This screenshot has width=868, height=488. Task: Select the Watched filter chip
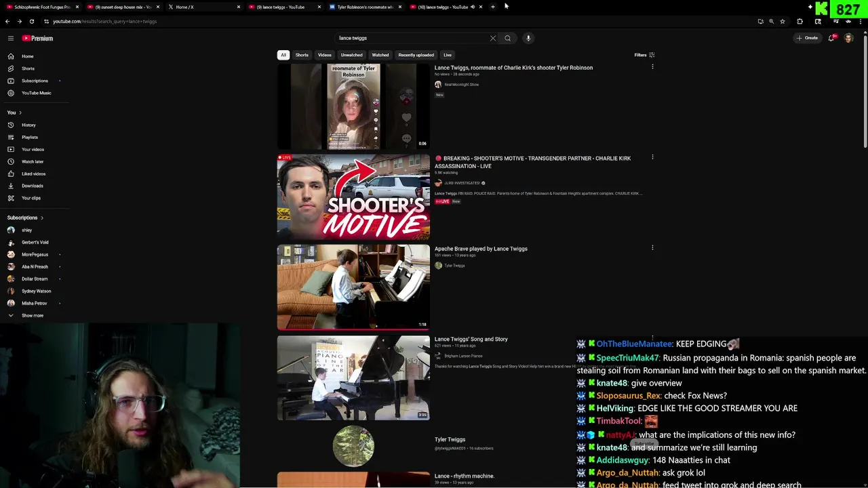[380, 55]
